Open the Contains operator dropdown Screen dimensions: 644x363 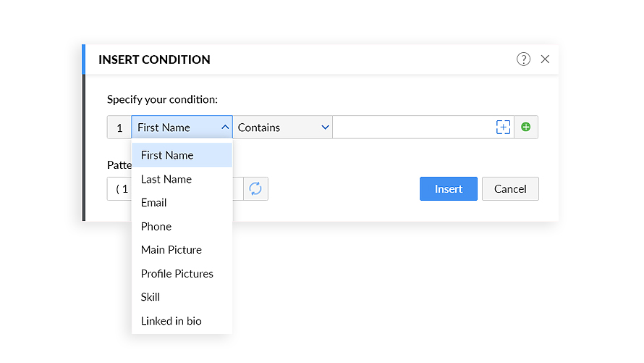283,127
